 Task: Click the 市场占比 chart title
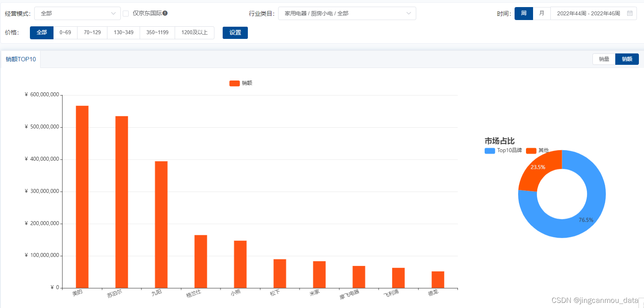coord(500,141)
